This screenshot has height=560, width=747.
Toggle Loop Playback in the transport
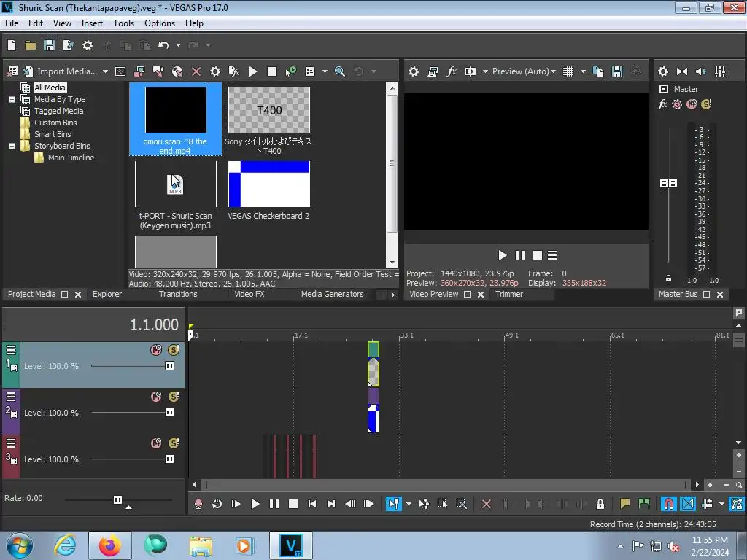coord(217,504)
